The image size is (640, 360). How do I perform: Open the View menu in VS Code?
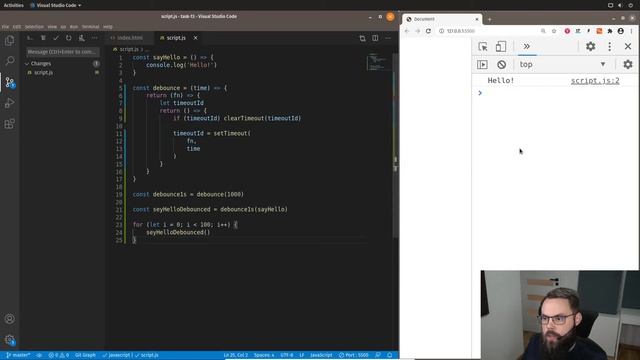tap(52, 27)
